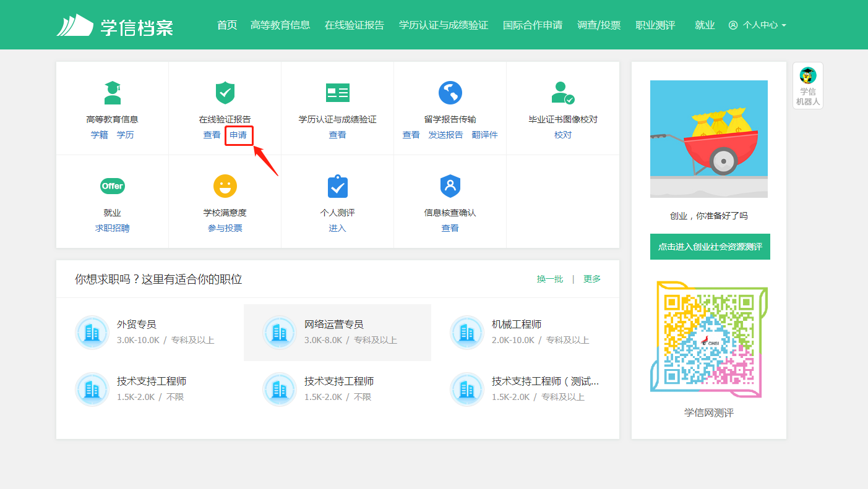Open the 技术支持工程师（测试... job title

click(545, 381)
